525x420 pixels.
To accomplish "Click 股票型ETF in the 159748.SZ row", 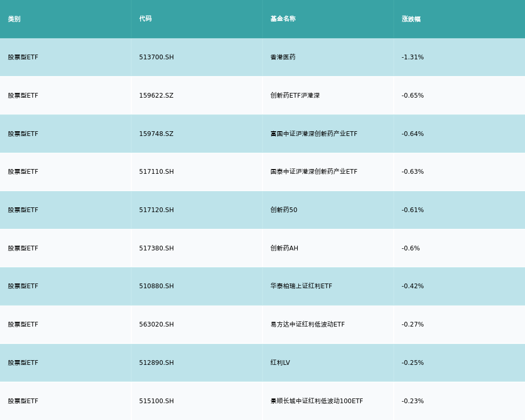I will pyautogui.click(x=23, y=134).
